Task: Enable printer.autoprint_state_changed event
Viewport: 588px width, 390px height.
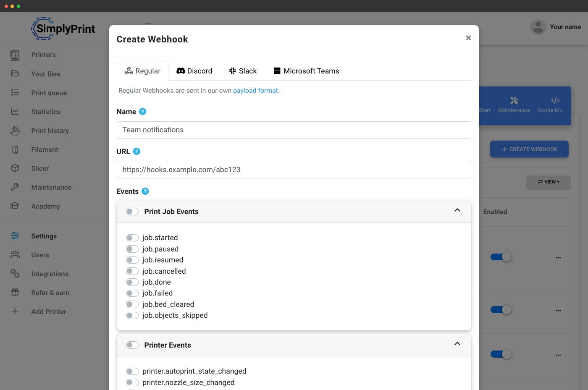Action: click(132, 372)
